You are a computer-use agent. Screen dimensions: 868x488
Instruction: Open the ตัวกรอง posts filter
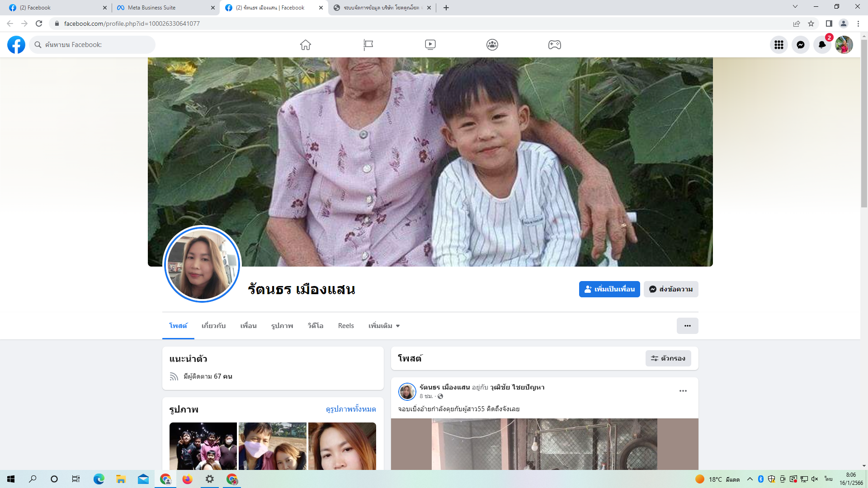(x=668, y=358)
